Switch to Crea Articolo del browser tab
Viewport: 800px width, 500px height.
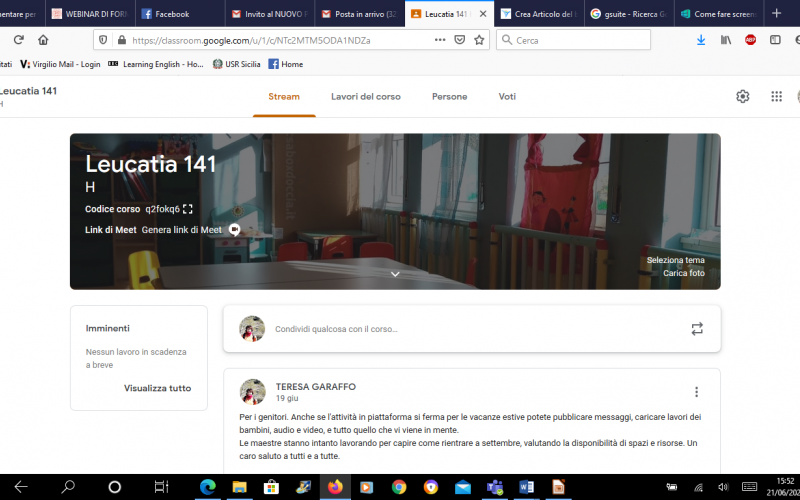[539, 14]
